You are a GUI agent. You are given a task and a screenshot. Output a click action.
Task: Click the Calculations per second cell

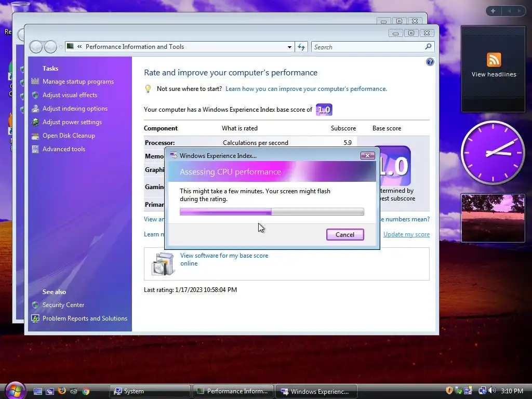256,143
